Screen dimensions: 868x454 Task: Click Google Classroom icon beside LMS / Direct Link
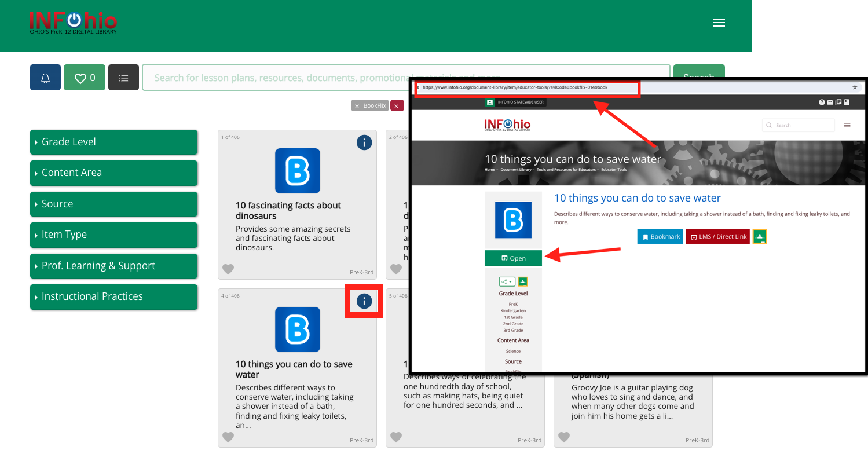click(760, 236)
